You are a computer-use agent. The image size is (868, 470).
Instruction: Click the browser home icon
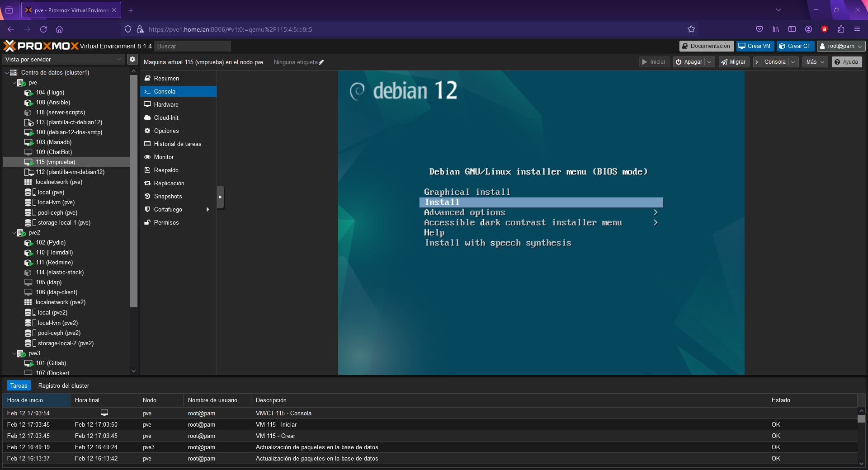[x=59, y=29]
